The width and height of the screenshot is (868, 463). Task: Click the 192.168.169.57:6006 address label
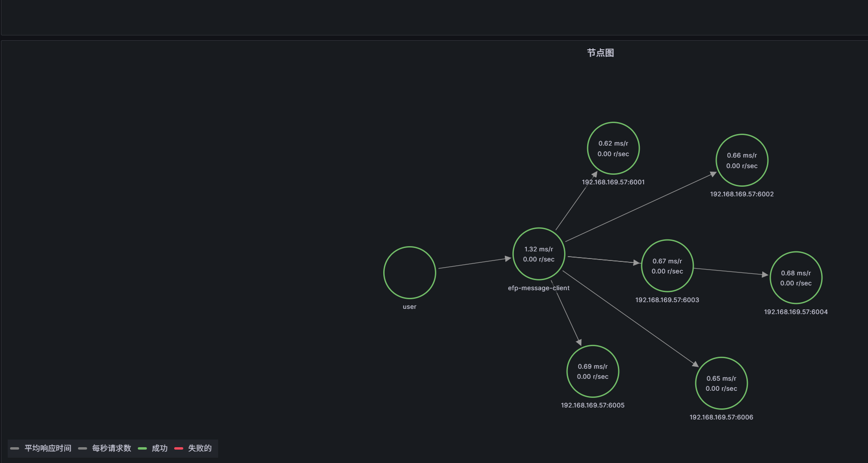(721, 417)
